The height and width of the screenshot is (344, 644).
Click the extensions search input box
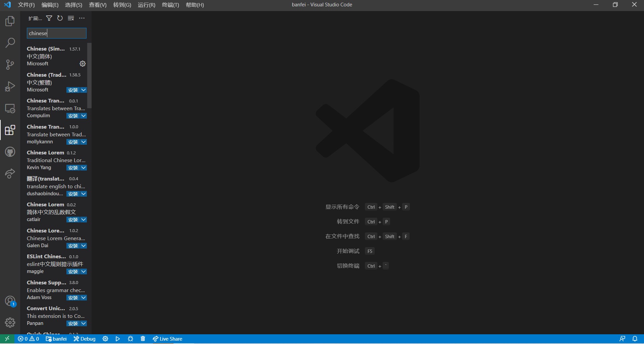coord(57,33)
